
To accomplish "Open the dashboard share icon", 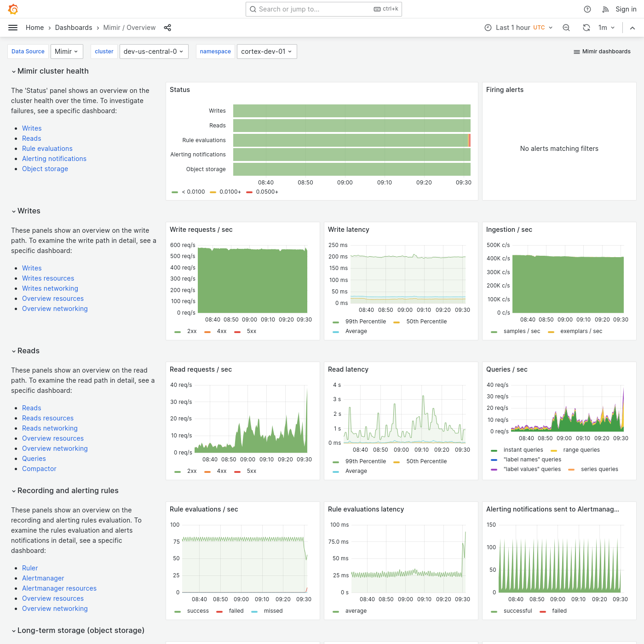I will pyautogui.click(x=167, y=28).
